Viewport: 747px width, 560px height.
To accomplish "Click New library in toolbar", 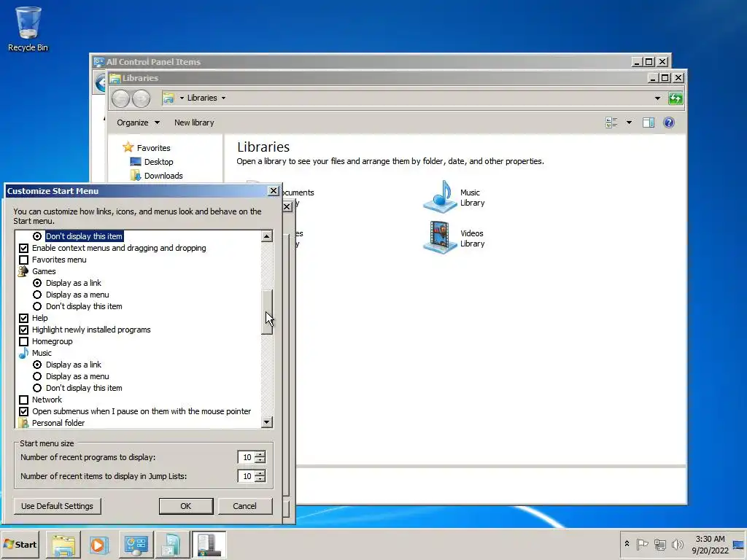I will (194, 122).
